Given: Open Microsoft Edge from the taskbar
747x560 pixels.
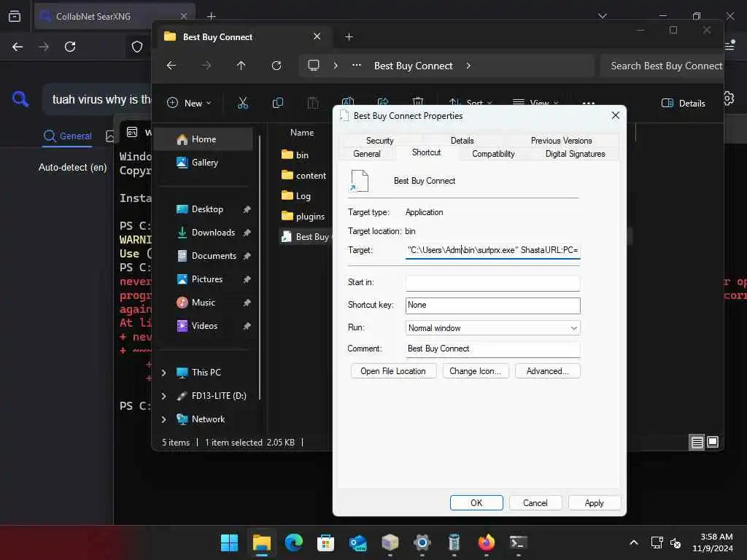Looking at the screenshot, I should coord(293,542).
